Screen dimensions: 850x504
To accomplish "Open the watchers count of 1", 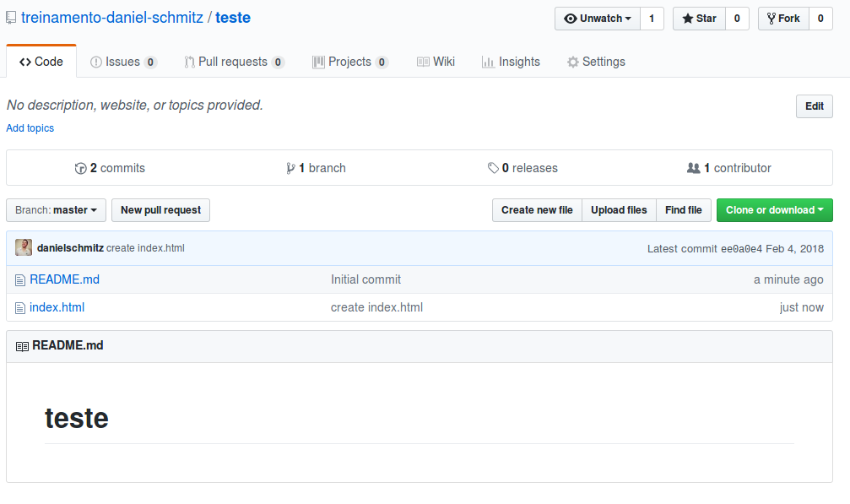I will [x=652, y=19].
